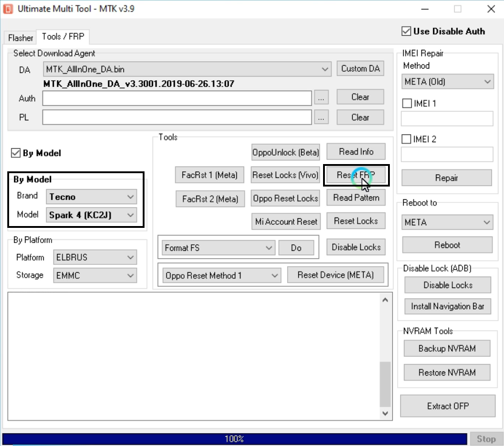
Task: Click the Reset FRP button
Action: pos(356,175)
